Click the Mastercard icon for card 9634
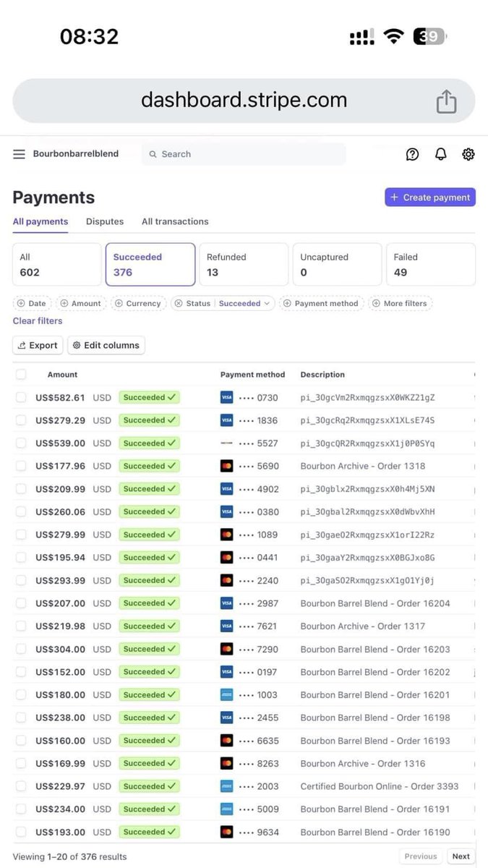This screenshot has width=488, height=868. 227,832
